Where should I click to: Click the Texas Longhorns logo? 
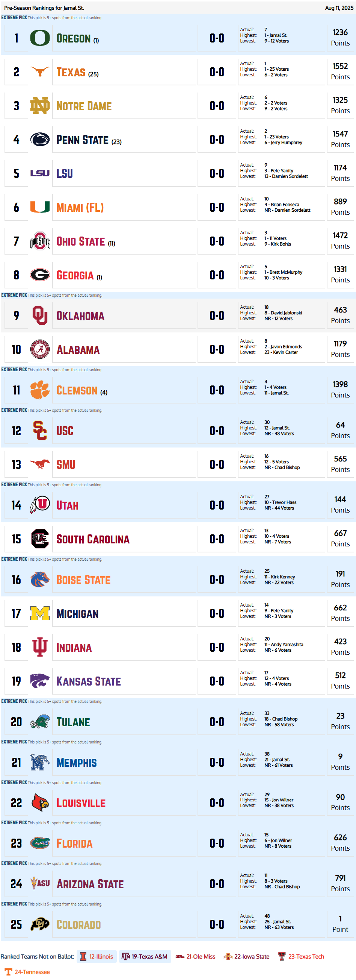tap(39, 72)
